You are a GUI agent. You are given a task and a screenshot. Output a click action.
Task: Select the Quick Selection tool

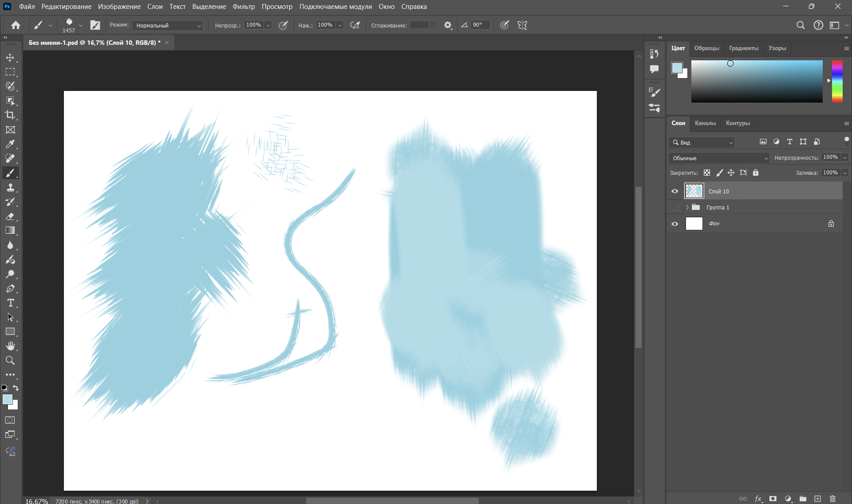click(x=10, y=86)
